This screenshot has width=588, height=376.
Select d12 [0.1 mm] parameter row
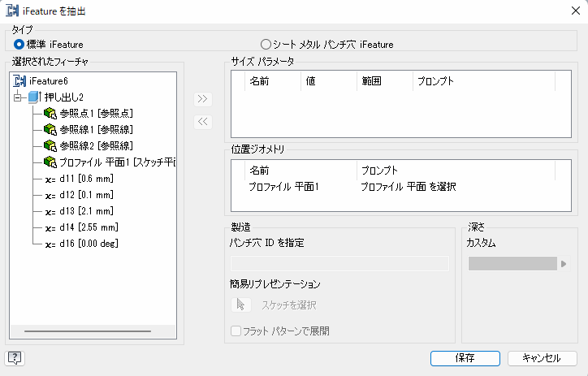(86, 195)
